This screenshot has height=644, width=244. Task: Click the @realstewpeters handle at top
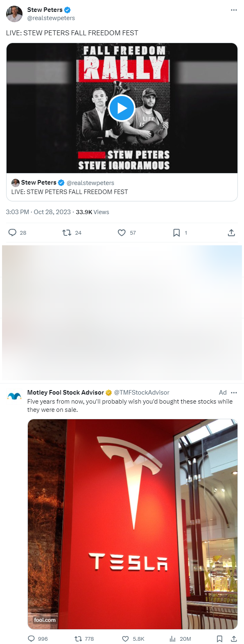click(51, 18)
